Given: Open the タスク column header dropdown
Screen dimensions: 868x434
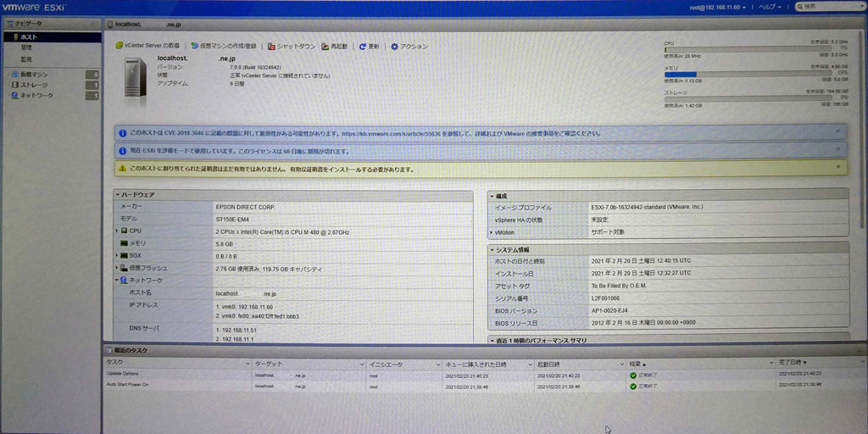Looking at the screenshot, I should click(248, 364).
